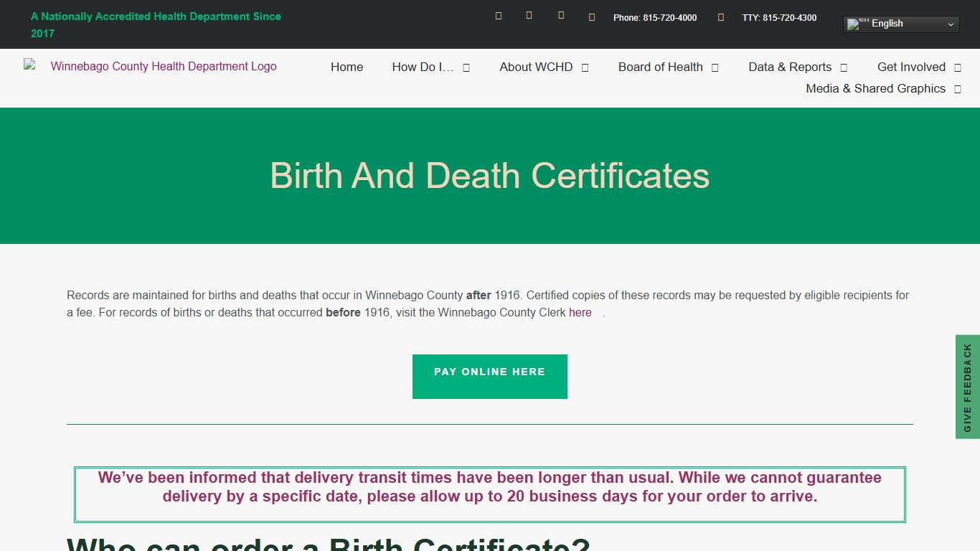Click the TTY icon next to 815-720-4300
This screenshot has height=551, width=980.
(720, 17)
